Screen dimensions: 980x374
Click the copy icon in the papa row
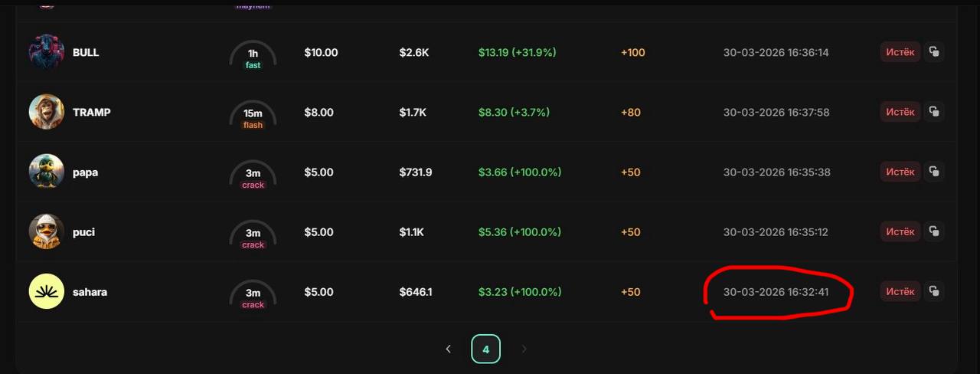[x=933, y=172]
